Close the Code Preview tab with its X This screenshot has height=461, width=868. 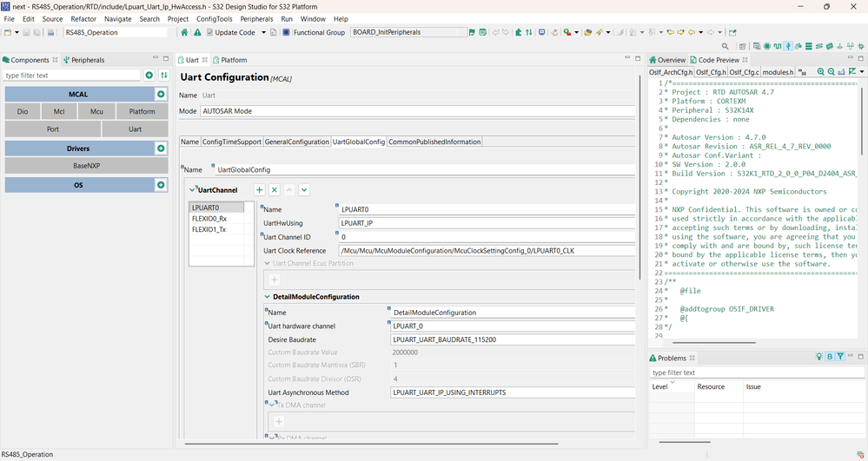[x=745, y=60]
